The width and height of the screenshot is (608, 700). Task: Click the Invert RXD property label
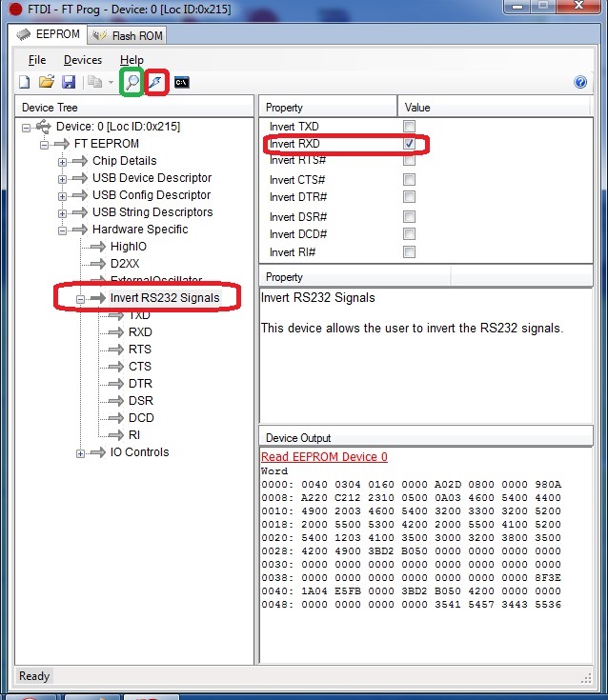294,144
